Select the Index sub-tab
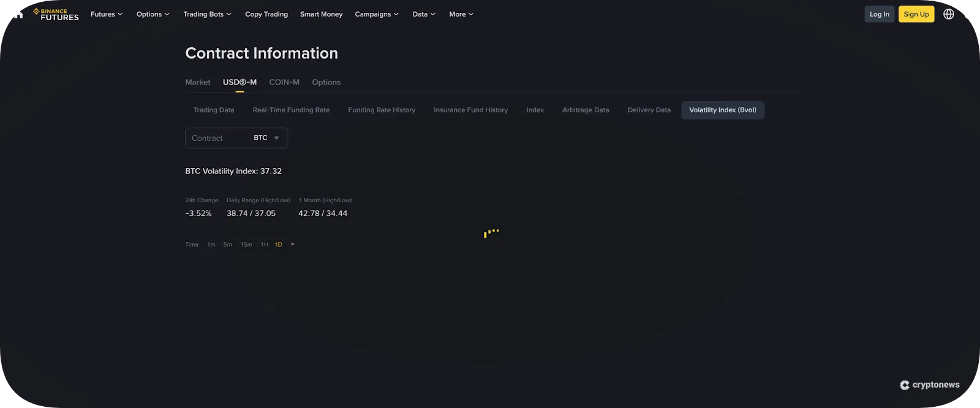980x408 pixels. pos(535,110)
